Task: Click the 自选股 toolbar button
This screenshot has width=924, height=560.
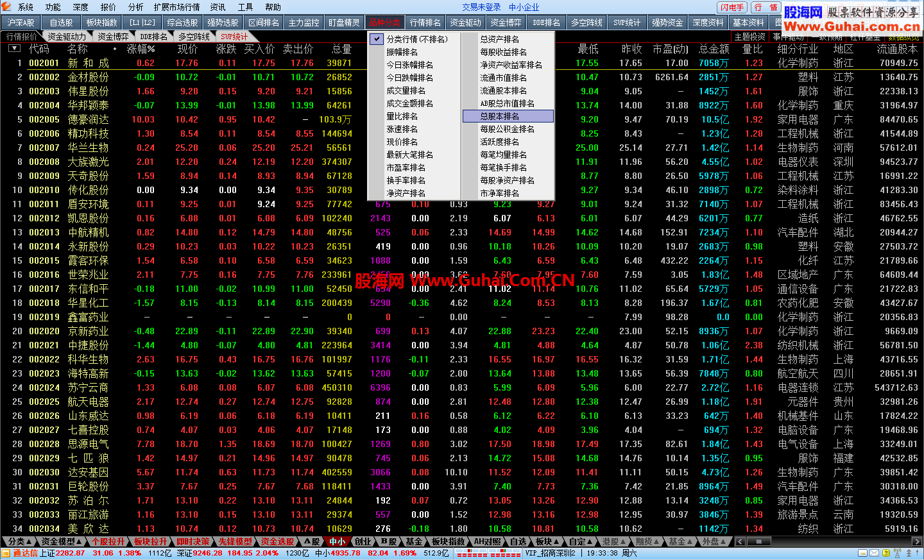Action: coord(62,22)
